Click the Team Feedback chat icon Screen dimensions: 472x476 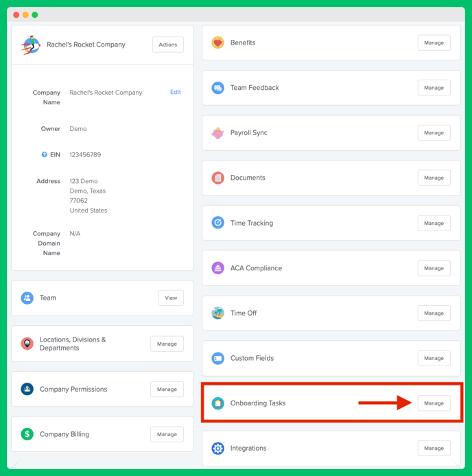point(217,88)
